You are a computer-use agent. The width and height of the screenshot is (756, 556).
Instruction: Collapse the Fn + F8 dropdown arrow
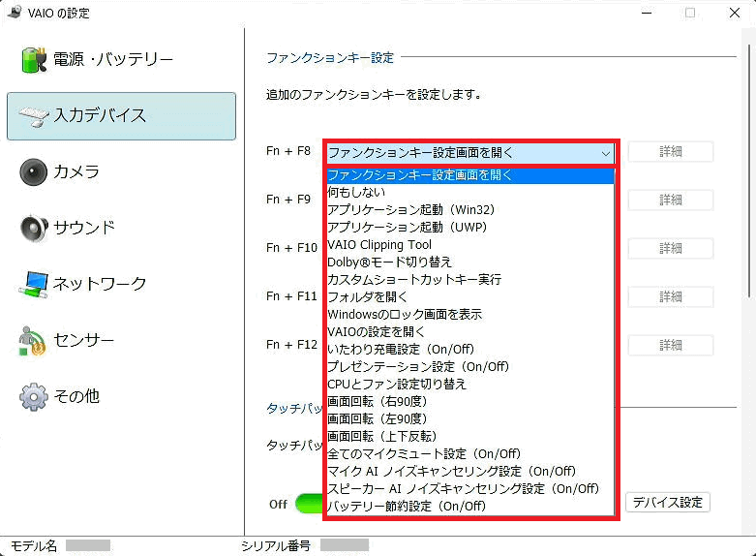pyautogui.click(x=606, y=154)
